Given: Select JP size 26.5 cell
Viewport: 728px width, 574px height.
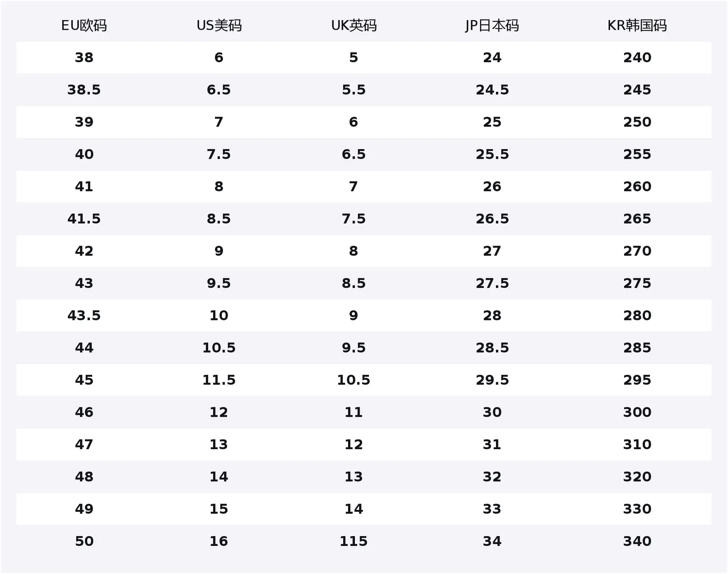Looking at the screenshot, I should pyautogui.click(x=492, y=219).
